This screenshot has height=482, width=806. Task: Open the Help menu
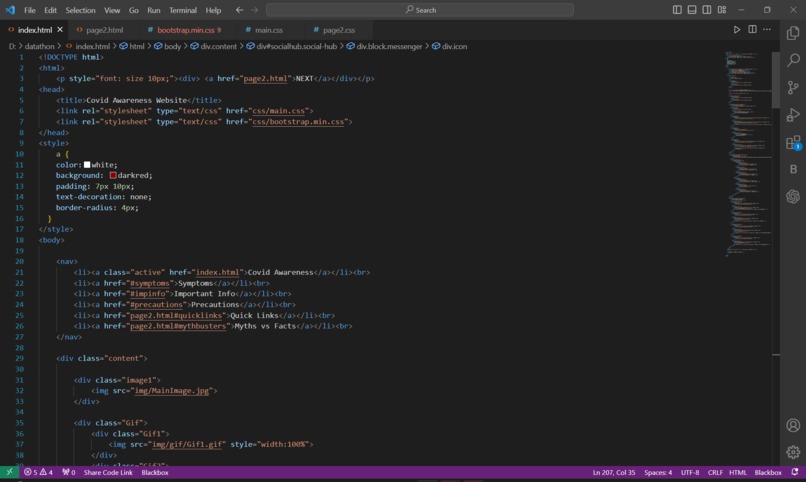coord(213,10)
